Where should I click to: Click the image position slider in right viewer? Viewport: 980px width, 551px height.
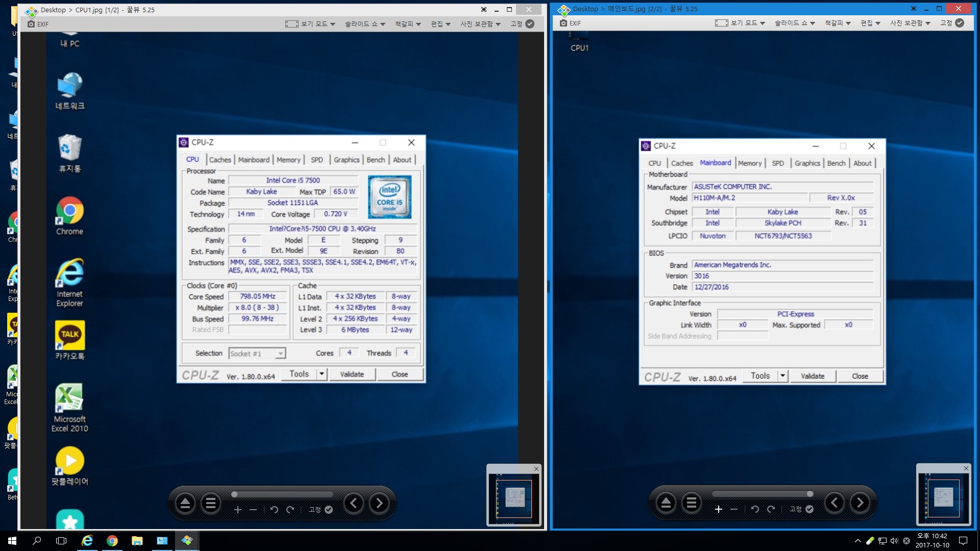(763, 494)
